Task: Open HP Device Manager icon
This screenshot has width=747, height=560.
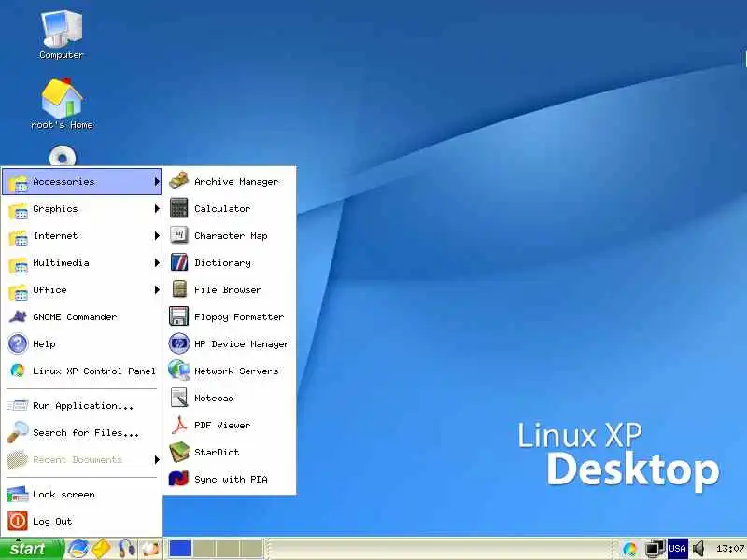Action: pos(179,343)
